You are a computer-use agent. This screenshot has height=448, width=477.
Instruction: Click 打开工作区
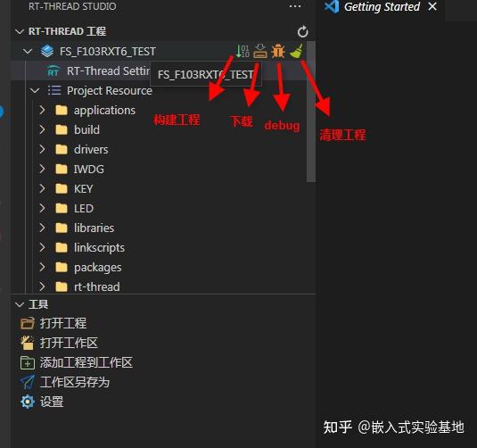point(69,343)
